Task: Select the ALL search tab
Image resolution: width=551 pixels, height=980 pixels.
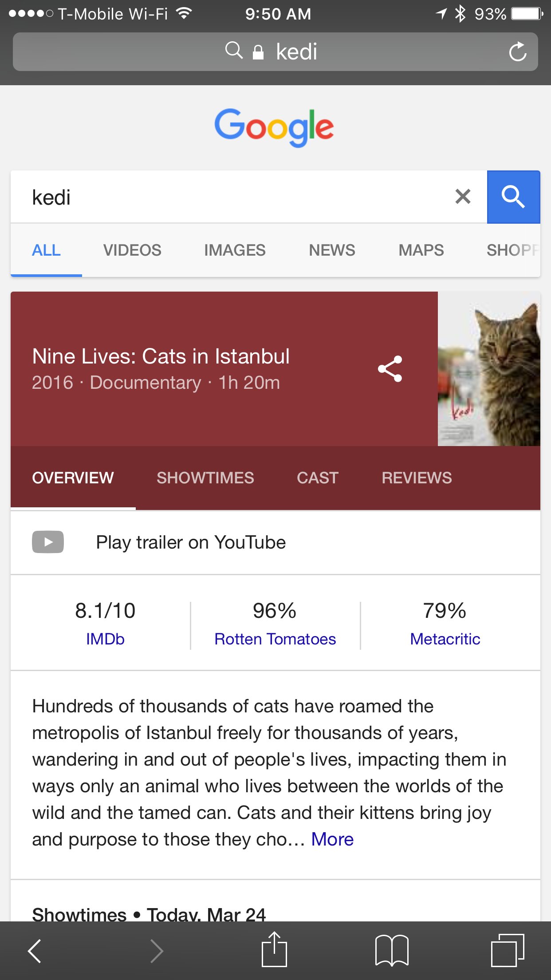Action: click(x=46, y=250)
